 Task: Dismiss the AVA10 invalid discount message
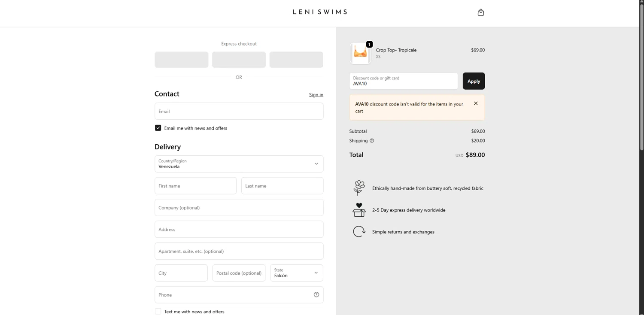tap(476, 103)
